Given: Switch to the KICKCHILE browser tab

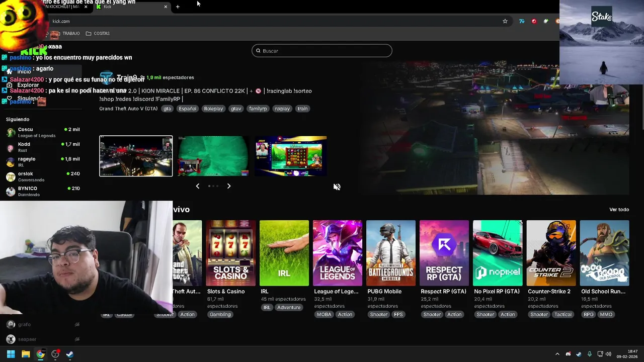Looking at the screenshot, I should point(65,7).
